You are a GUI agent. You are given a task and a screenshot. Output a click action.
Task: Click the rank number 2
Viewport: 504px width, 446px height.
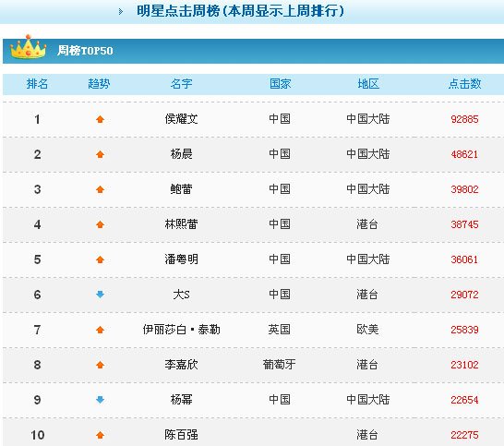(37, 154)
